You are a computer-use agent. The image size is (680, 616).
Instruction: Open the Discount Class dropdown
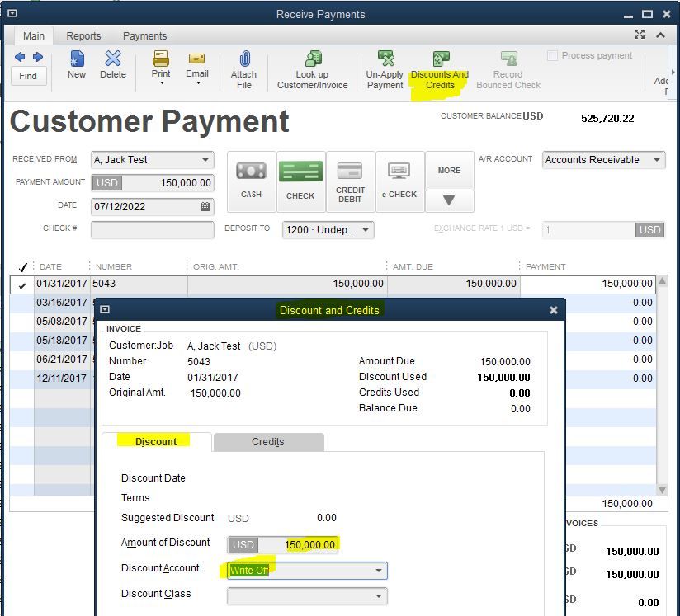(379, 596)
